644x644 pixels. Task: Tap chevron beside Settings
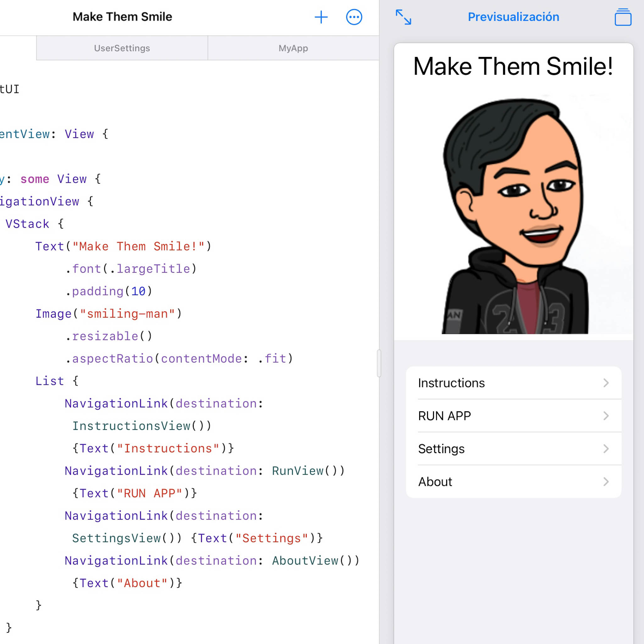point(606,449)
